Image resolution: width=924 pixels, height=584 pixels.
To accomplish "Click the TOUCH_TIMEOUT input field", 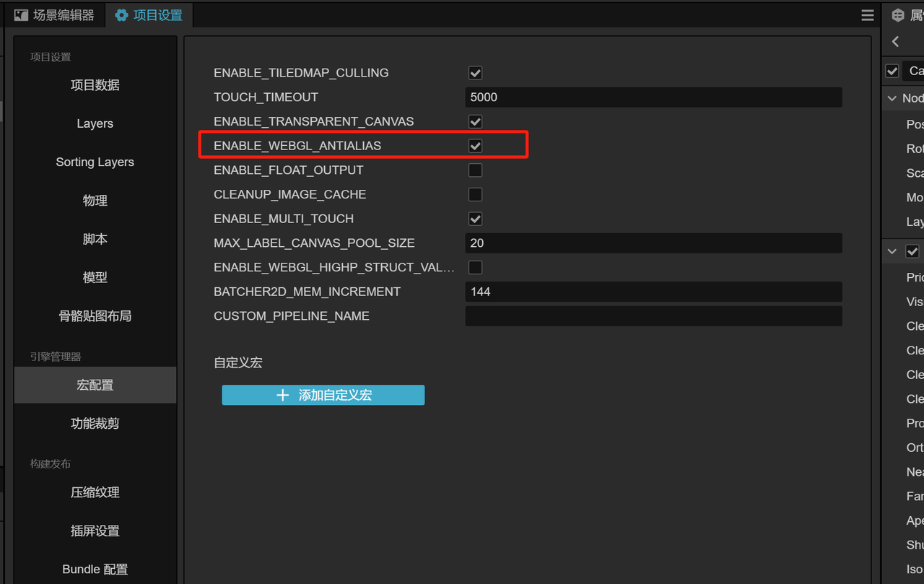I will pyautogui.click(x=653, y=97).
